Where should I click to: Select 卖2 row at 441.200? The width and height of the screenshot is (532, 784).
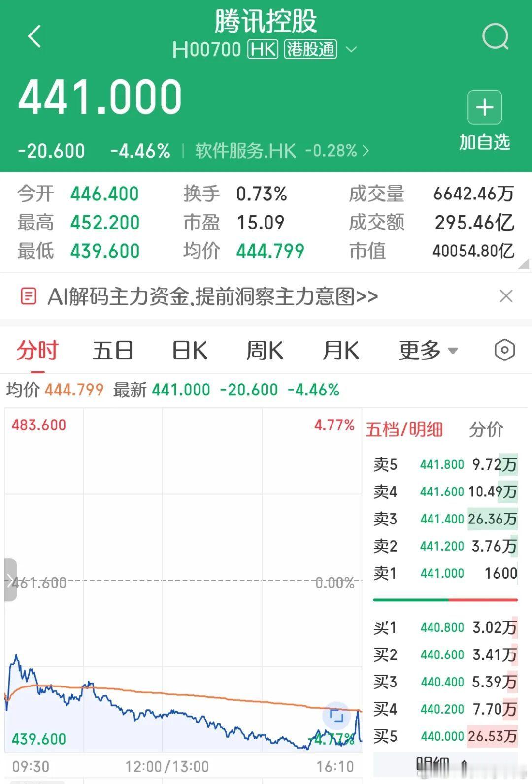click(445, 546)
